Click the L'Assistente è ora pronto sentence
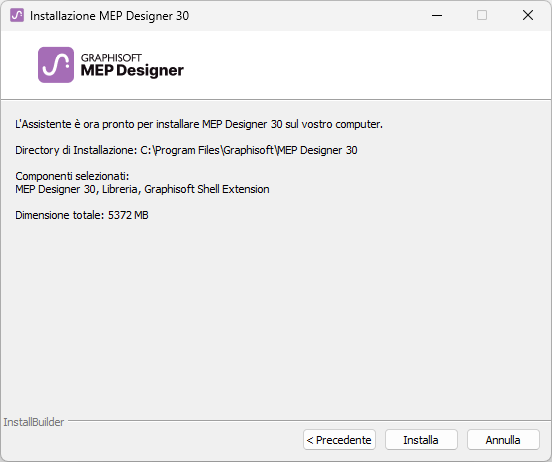The width and height of the screenshot is (552, 462). click(x=199, y=124)
